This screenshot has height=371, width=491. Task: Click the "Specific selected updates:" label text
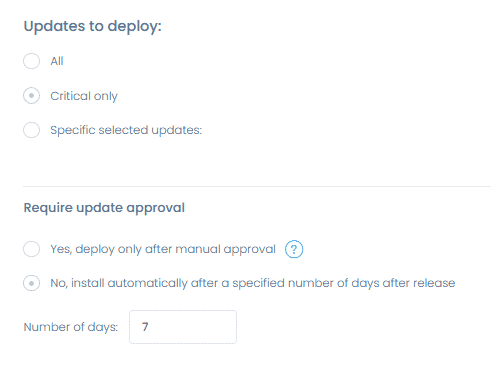[x=126, y=130]
